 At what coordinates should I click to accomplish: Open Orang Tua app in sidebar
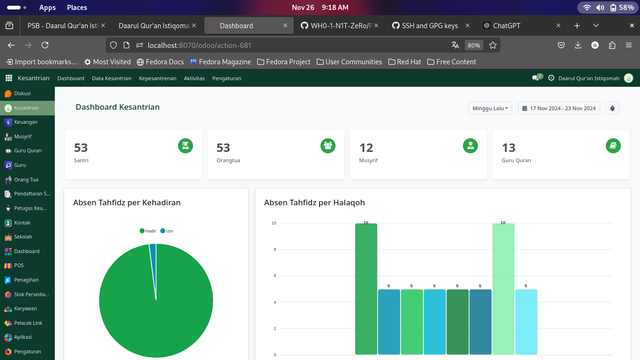tap(27, 179)
